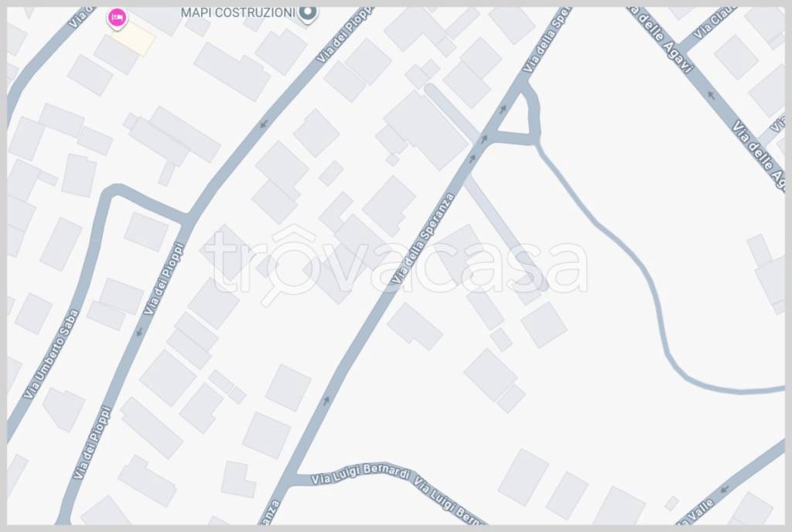
Task: Select the fully visible Via della Speranza label
Action: coord(423,238)
